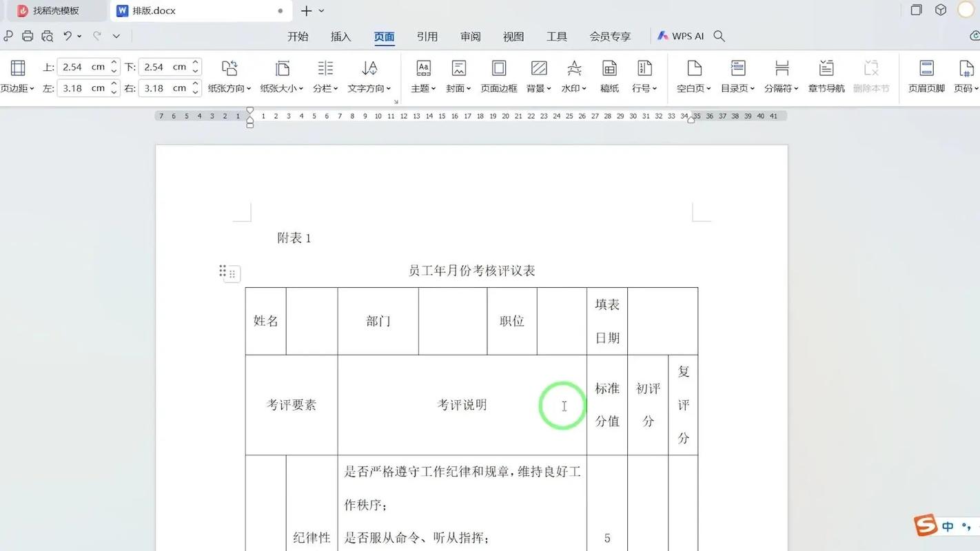
Task: Click the 考评说明 table cell
Action: coord(462,405)
